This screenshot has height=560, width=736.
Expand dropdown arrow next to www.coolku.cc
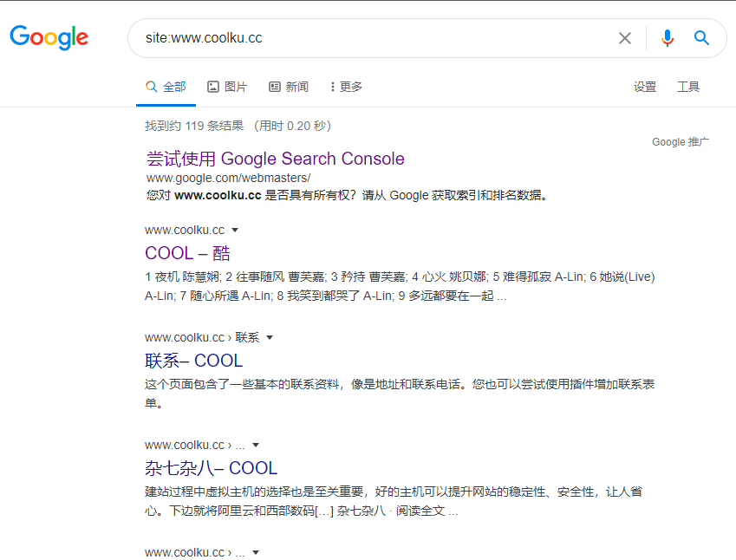click(x=235, y=230)
